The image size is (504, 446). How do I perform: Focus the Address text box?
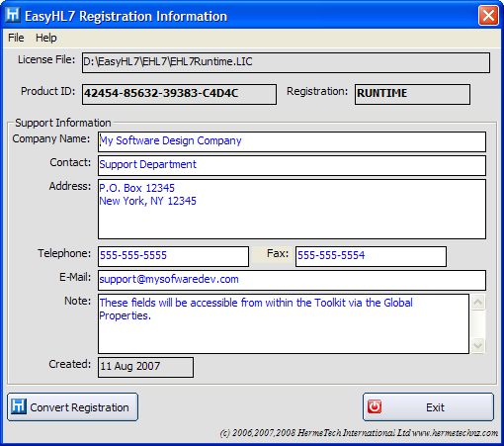(x=292, y=209)
